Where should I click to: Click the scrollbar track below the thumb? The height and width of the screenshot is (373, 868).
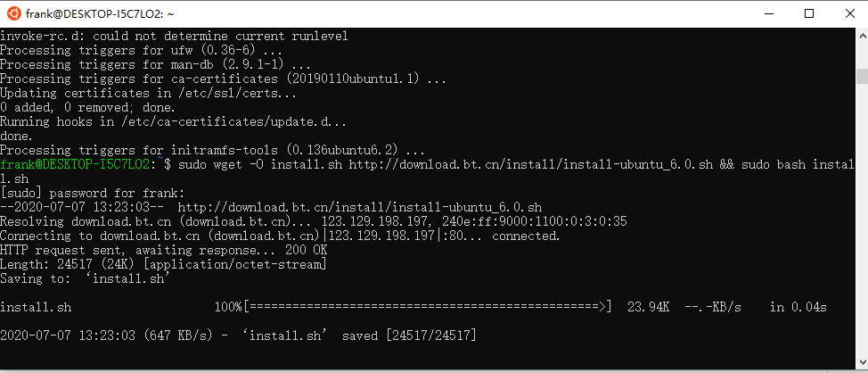(x=862, y=221)
